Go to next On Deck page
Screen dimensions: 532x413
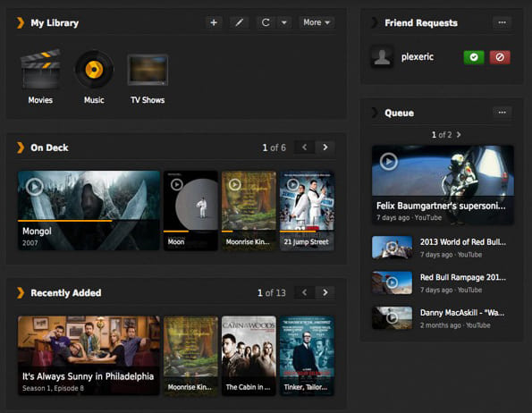pyautogui.click(x=325, y=147)
